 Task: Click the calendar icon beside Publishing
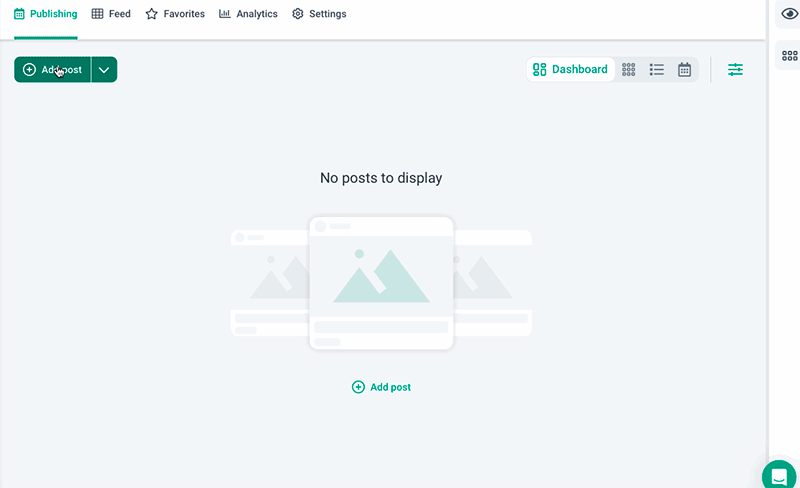(19, 14)
